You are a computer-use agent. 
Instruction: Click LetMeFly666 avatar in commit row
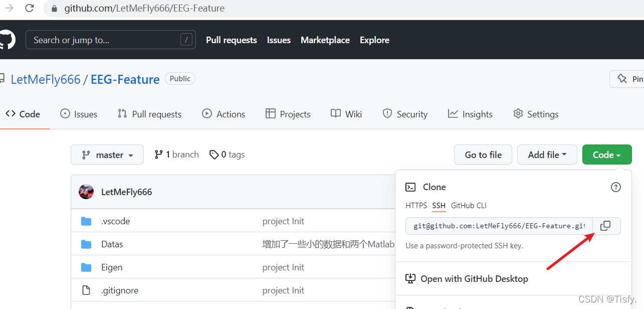click(86, 192)
